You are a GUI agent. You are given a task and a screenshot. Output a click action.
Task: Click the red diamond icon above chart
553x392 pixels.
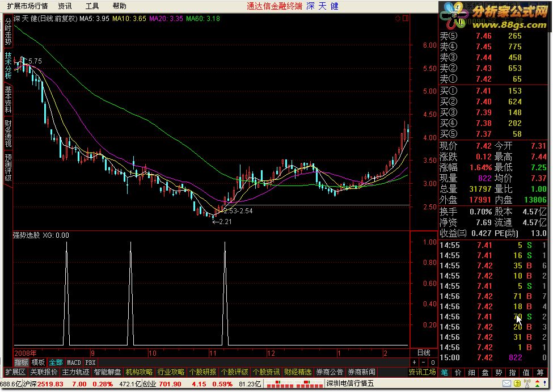tap(398, 18)
